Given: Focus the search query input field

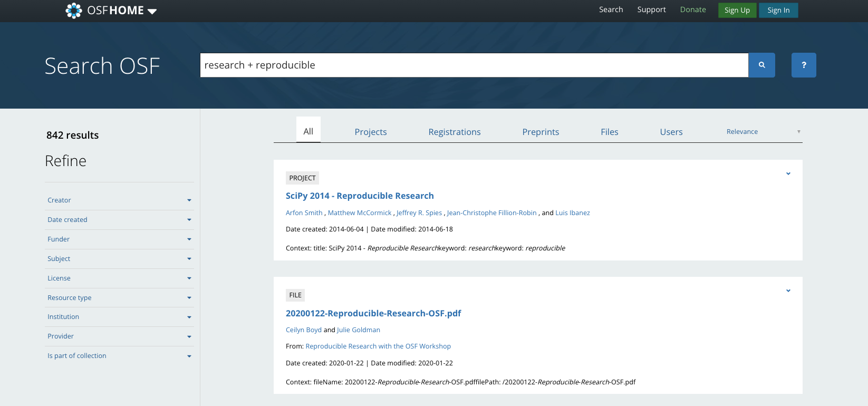Looking at the screenshot, I should pos(474,65).
